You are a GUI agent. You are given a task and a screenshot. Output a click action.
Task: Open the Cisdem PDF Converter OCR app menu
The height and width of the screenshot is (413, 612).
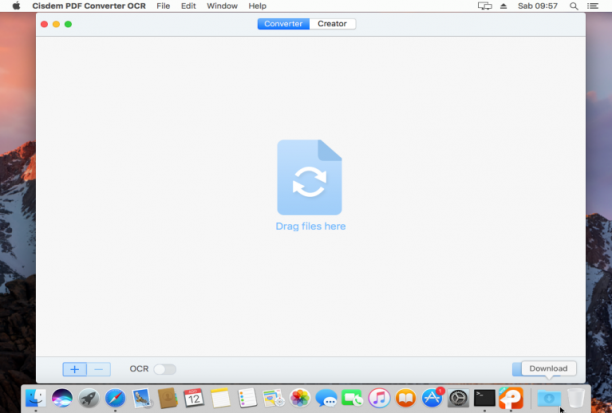pos(89,6)
